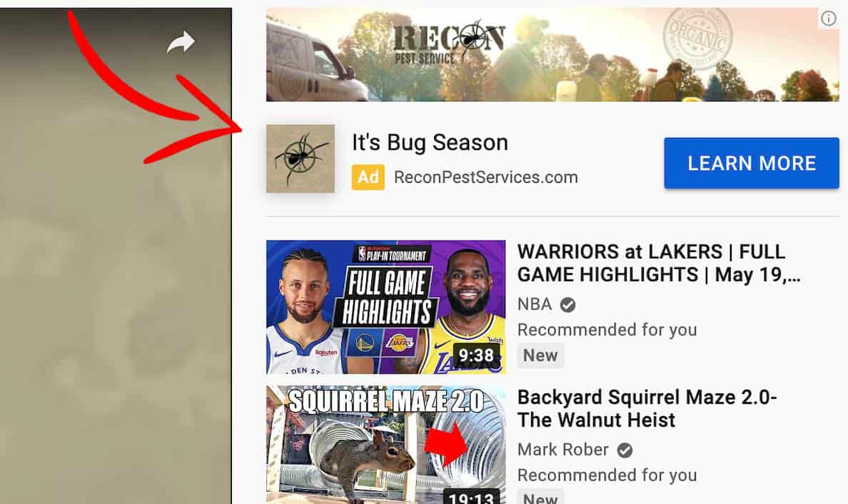Click the Recon Pest Service banner image
This screenshot has height=504, width=848.
click(552, 54)
